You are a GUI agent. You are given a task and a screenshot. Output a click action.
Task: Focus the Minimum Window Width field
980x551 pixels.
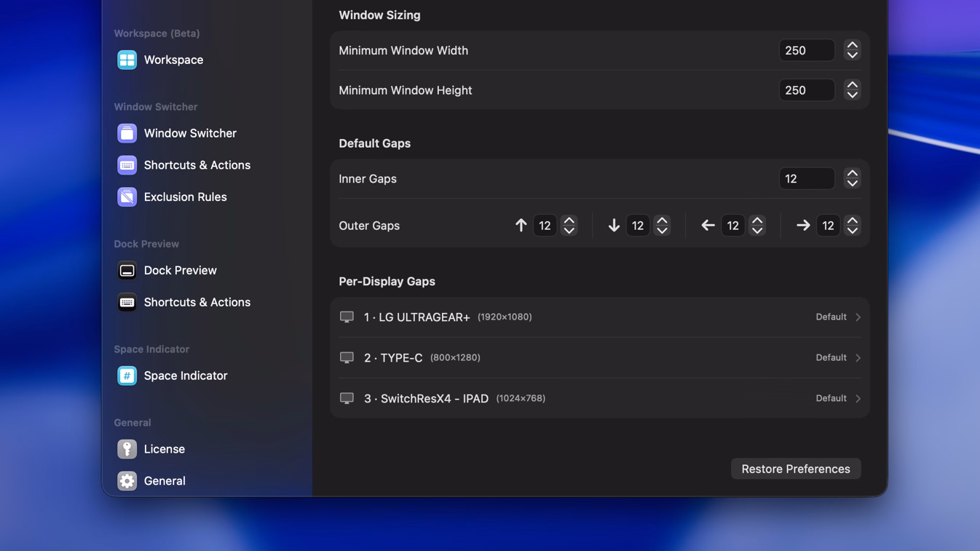(x=807, y=50)
